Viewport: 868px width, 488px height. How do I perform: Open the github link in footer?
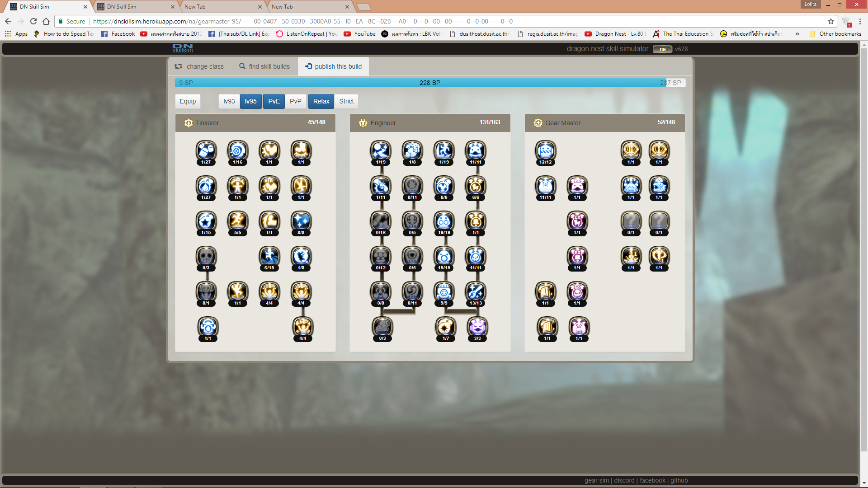pyautogui.click(x=679, y=480)
